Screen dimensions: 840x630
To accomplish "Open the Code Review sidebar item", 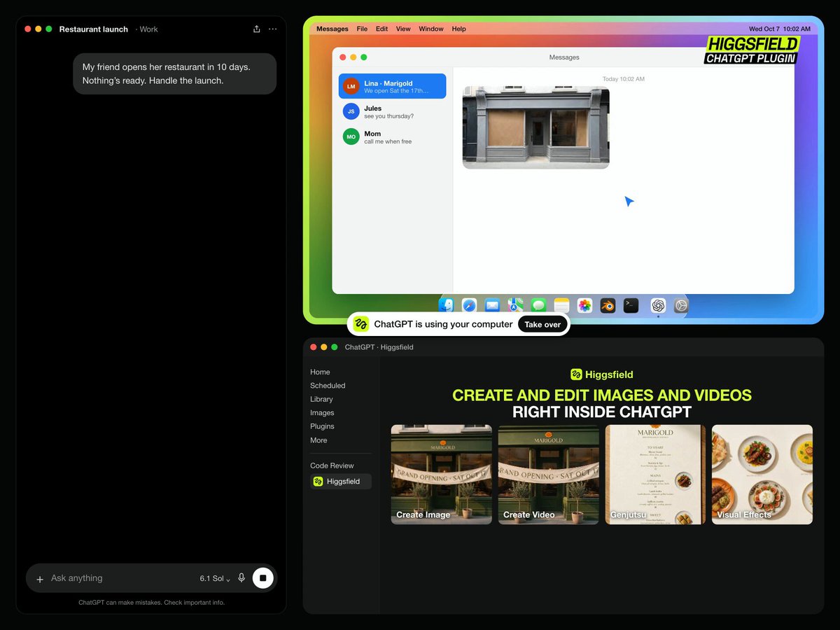I will pyautogui.click(x=332, y=465).
